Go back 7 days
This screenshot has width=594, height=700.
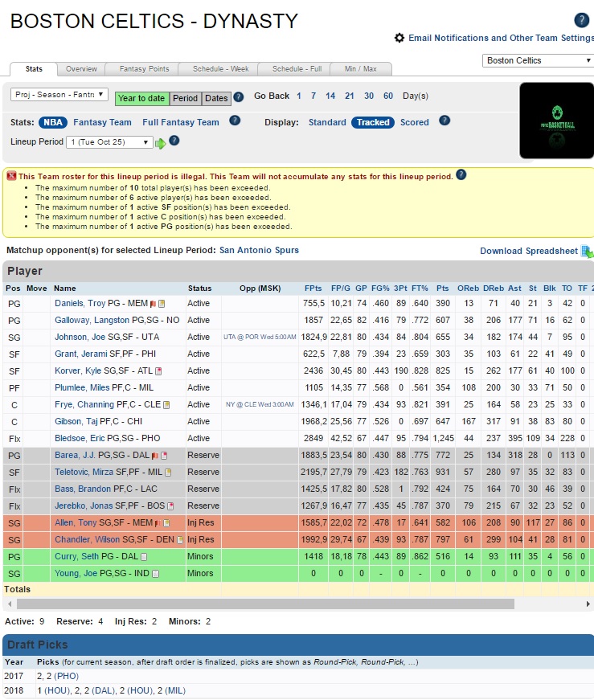pos(313,96)
